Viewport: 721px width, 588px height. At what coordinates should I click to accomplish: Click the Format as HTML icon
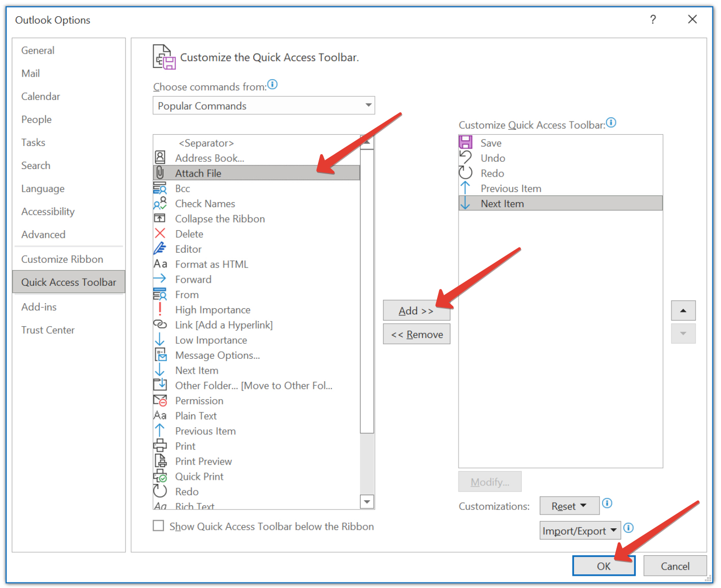(x=160, y=264)
